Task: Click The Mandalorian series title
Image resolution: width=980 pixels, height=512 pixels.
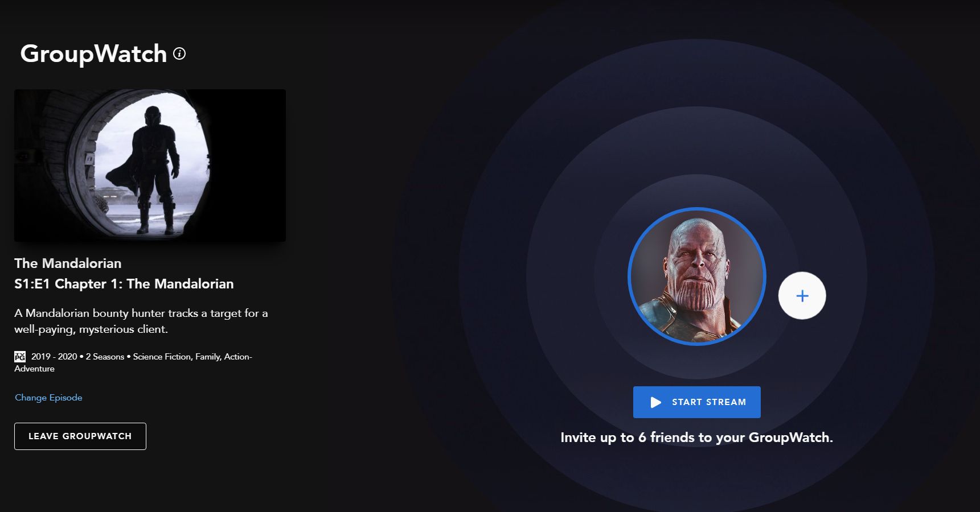Action: click(x=67, y=263)
